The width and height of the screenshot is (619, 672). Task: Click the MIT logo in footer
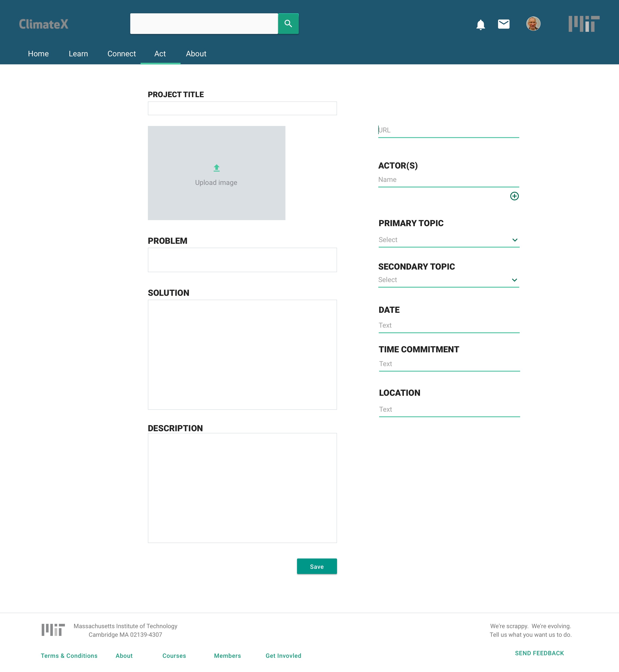pos(53,630)
